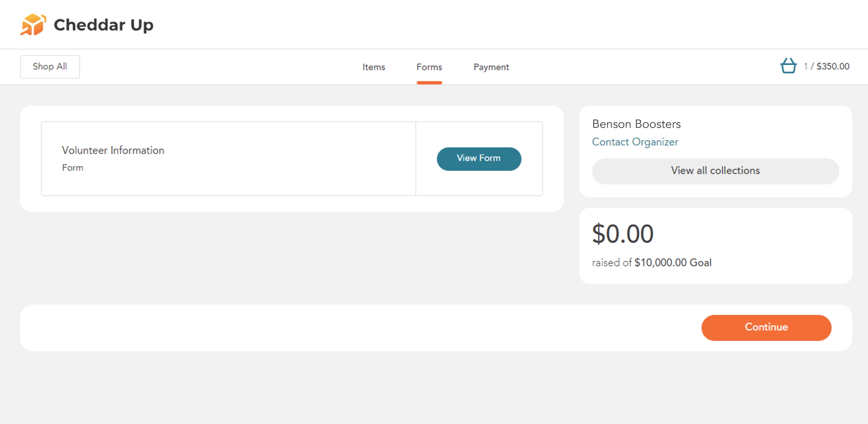Go to the Payment tab
This screenshot has height=424, width=868.
pyautogui.click(x=491, y=67)
